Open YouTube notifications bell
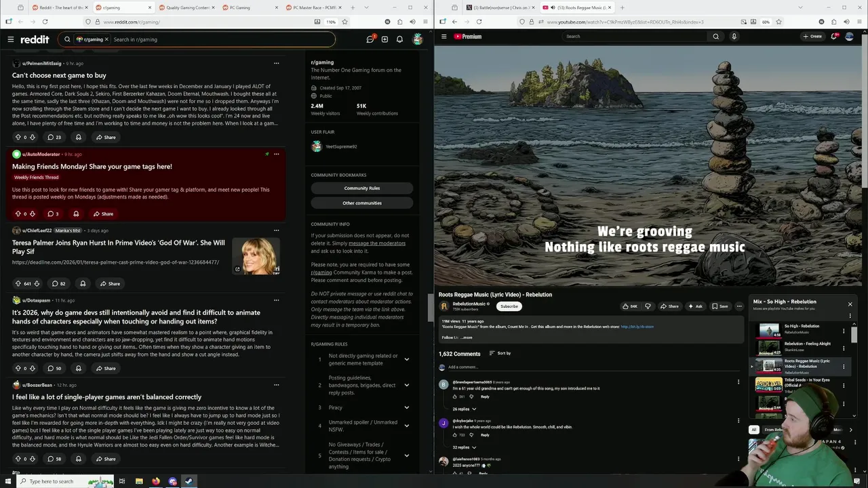868x488 pixels. [834, 36]
